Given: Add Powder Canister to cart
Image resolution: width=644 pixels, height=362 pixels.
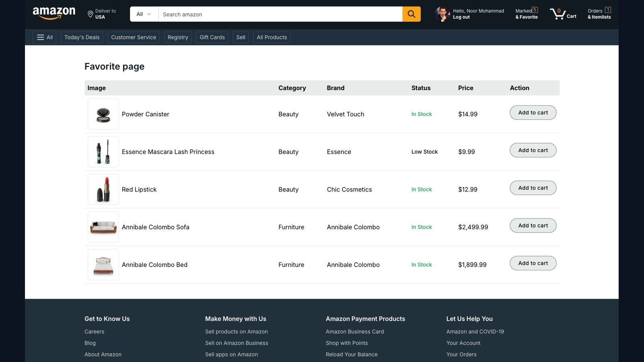Looking at the screenshot, I should (533, 113).
